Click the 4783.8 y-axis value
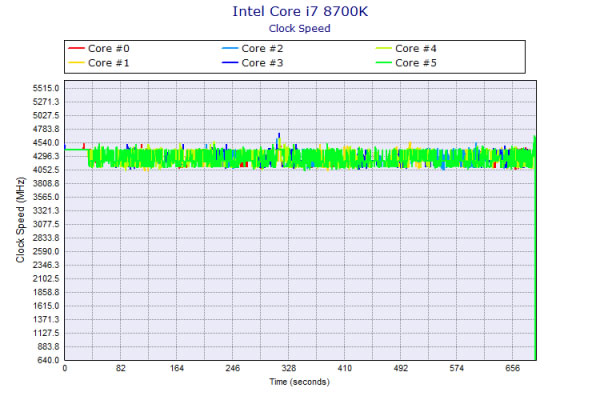600x400 pixels. [x=46, y=129]
